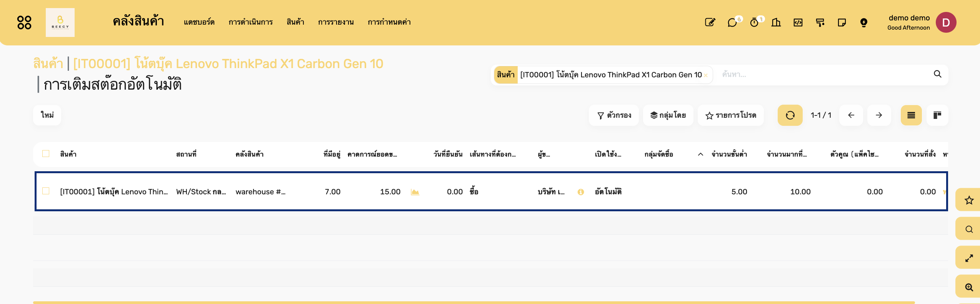
Task: Open the apps grid menu icon
Action: click(x=24, y=22)
